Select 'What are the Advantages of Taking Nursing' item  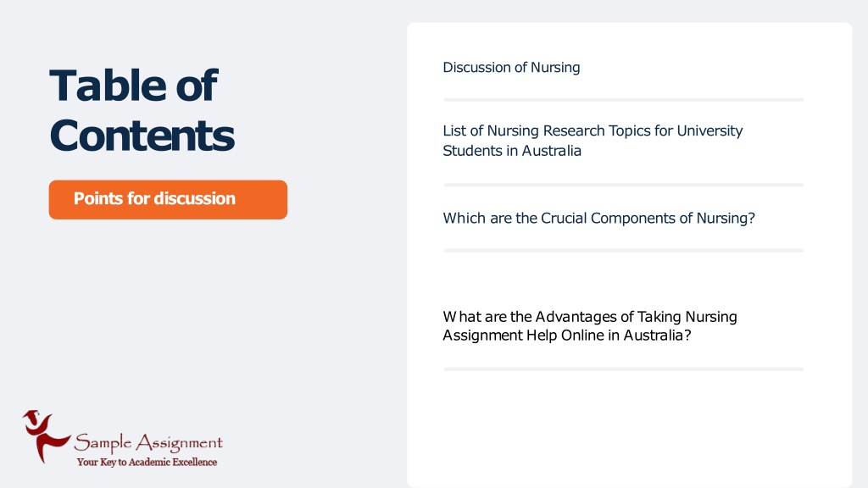[x=590, y=317]
